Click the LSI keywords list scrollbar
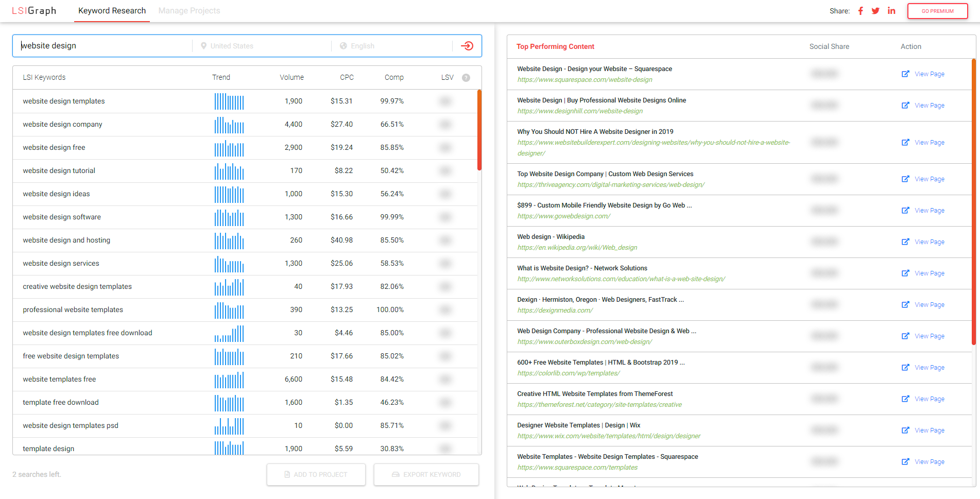 coord(479,130)
